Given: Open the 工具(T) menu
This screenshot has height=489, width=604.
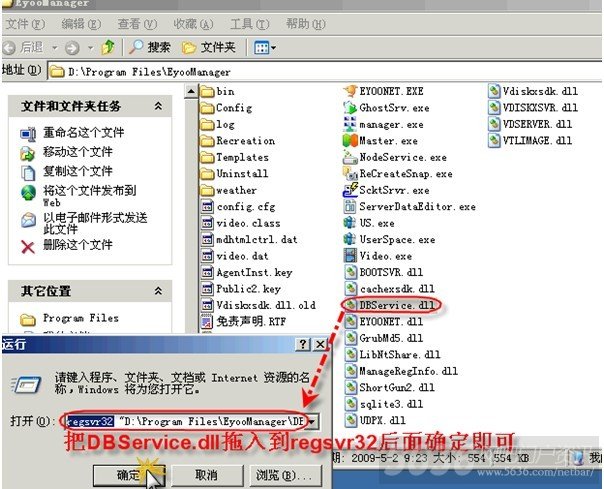Looking at the screenshot, I should coord(249,24).
